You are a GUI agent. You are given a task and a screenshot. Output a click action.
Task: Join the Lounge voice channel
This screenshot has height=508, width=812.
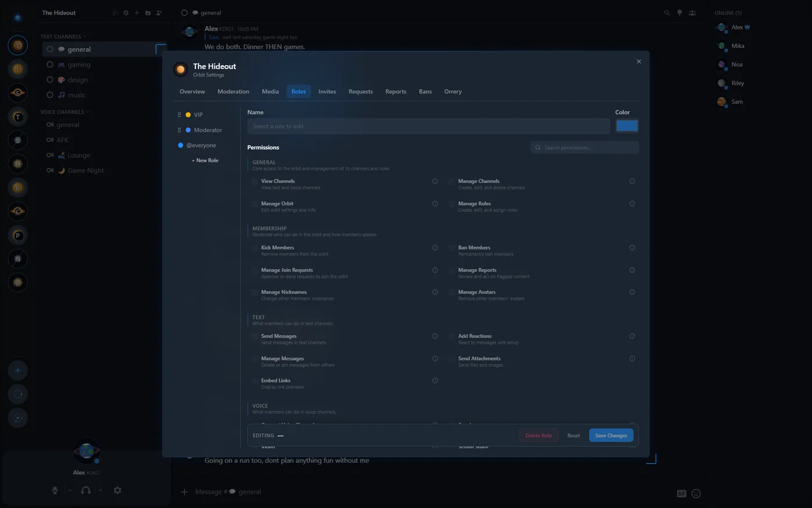(103, 155)
